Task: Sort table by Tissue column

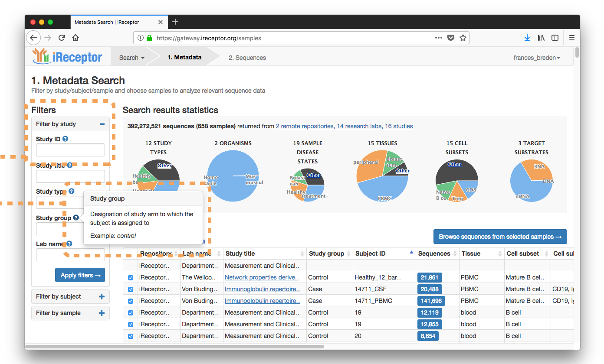Action: point(482,253)
